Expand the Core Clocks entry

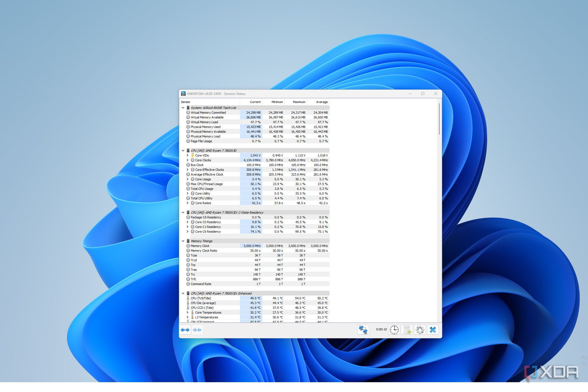pyautogui.click(x=188, y=160)
